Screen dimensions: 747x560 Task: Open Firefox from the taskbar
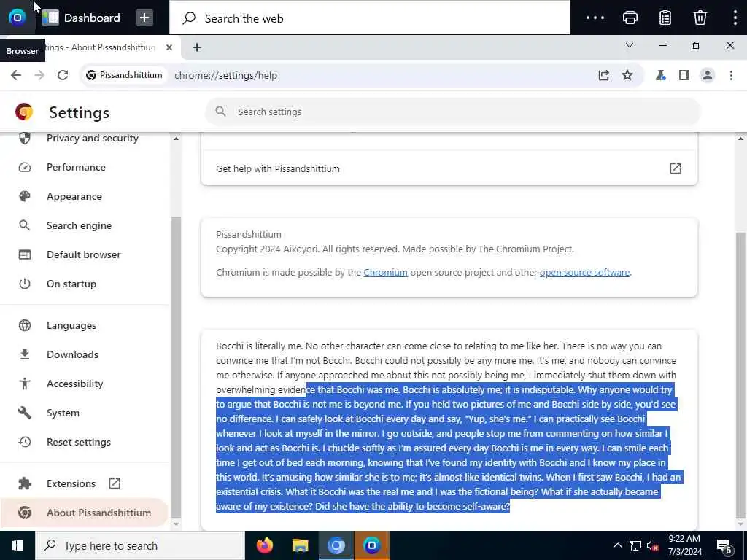point(264,545)
